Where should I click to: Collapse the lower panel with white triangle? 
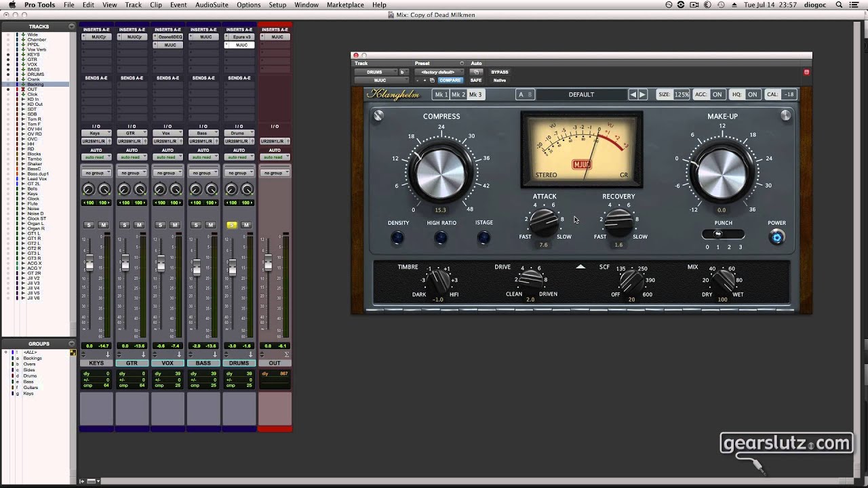(580, 267)
